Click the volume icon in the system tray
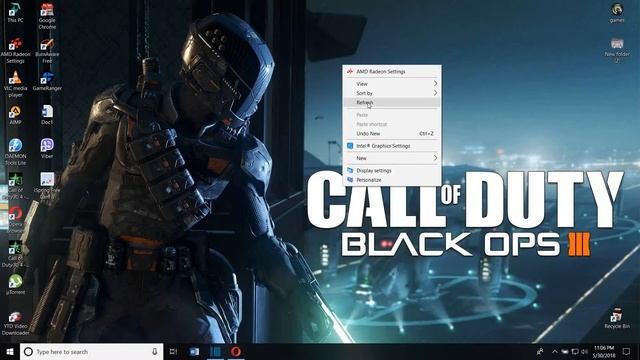This screenshot has height=360, width=640. (584, 351)
